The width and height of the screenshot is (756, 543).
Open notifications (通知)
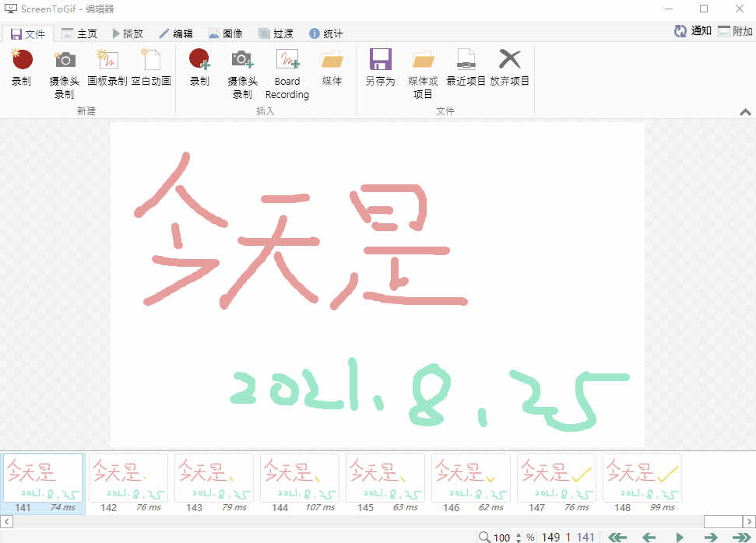(x=693, y=31)
